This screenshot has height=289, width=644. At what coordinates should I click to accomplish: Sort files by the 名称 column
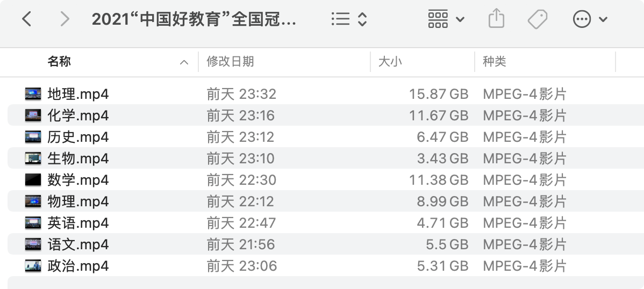click(59, 62)
